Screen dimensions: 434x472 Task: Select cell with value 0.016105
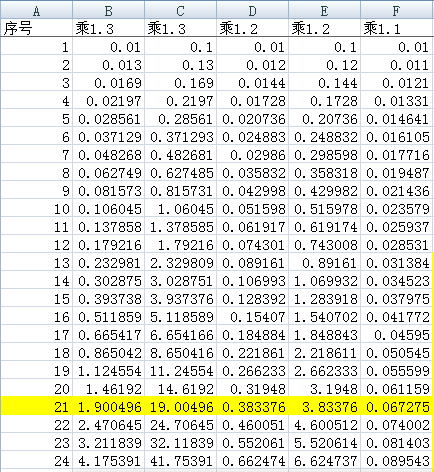(x=397, y=137)
